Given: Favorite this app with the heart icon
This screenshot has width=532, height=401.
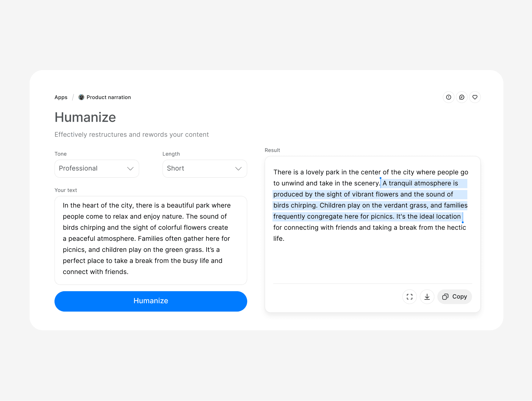Looking at the screenshot, I should 475,97.
